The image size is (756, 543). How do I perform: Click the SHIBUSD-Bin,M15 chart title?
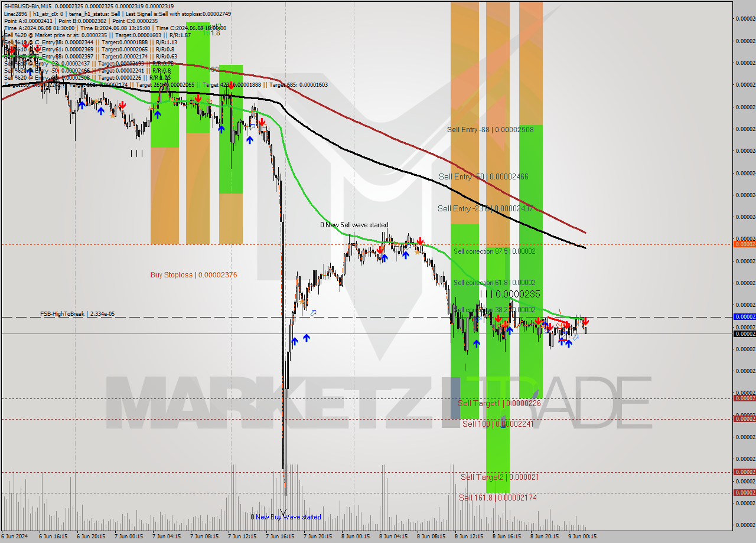[29, 6]
